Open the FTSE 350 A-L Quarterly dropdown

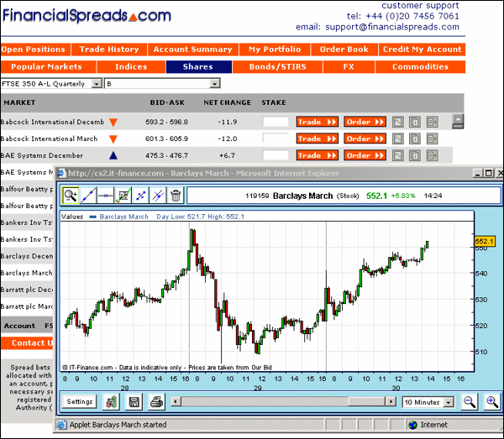51,84
